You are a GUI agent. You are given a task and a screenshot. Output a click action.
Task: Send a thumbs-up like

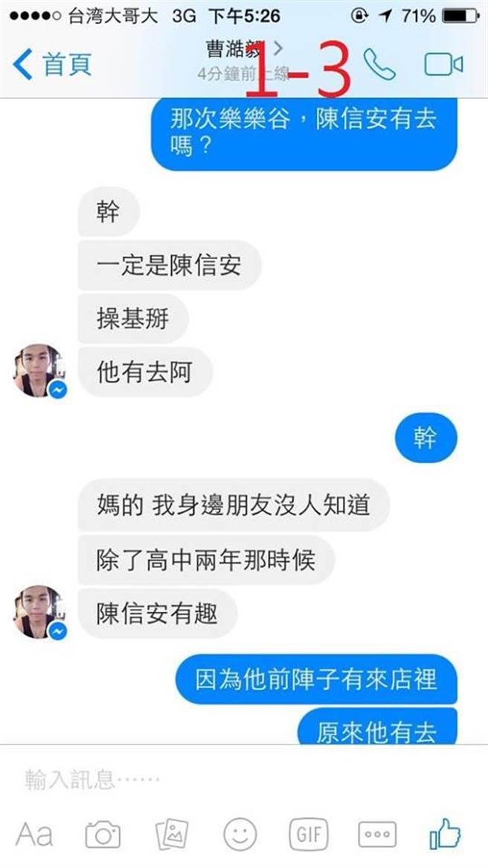(446, 834)
